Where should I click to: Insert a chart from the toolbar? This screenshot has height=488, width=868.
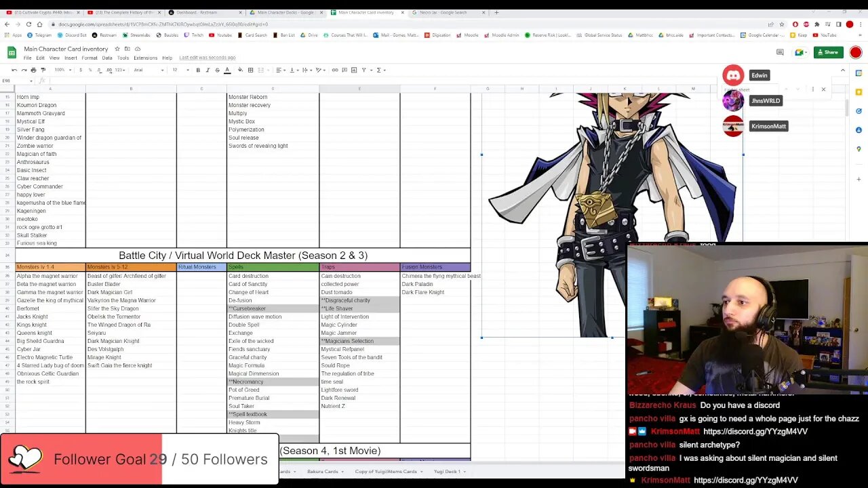pos(354,70)
